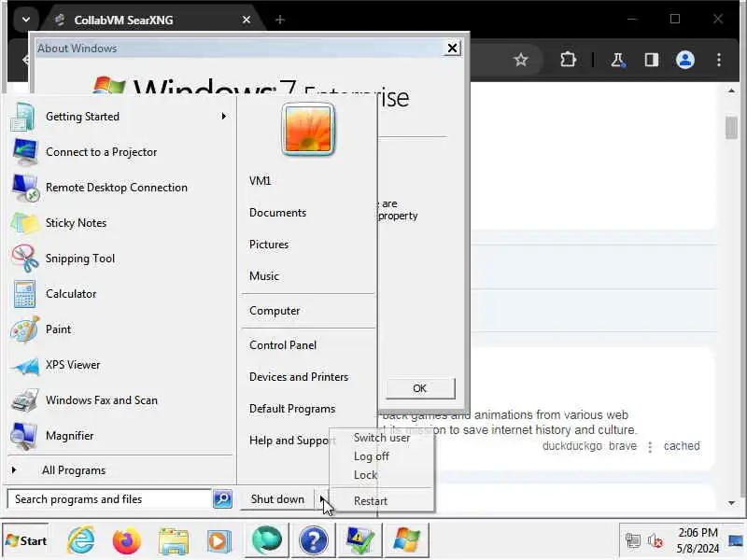Image resolution: width=747 pixels, height=560 pixels.
Task: Close the CollabVM SearXNG tab
Action: point(247,20)
